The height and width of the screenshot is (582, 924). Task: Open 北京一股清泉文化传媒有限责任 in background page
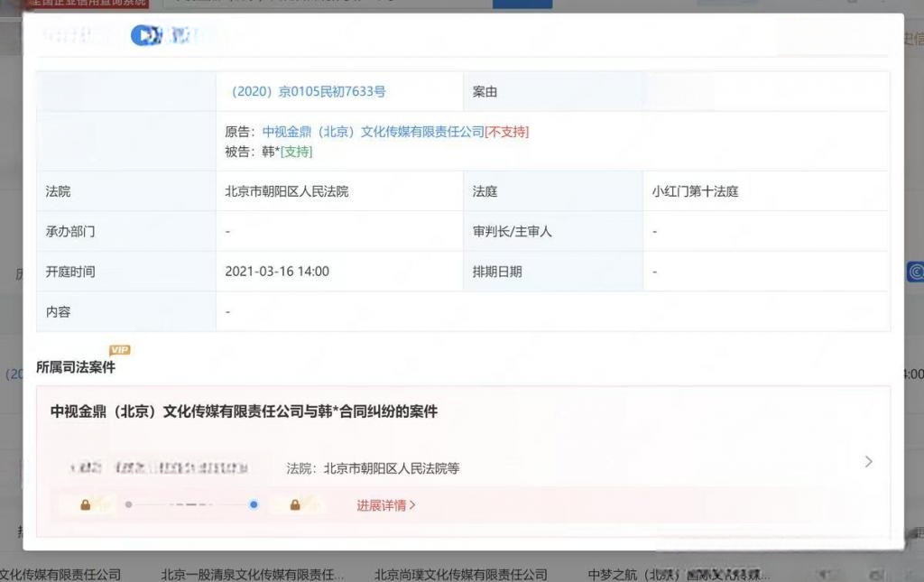[x=253, y=574]
